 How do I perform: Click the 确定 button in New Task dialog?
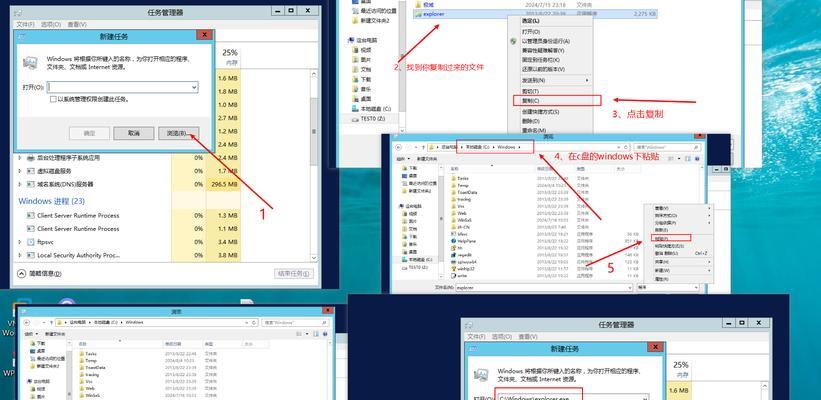point(89,133)
